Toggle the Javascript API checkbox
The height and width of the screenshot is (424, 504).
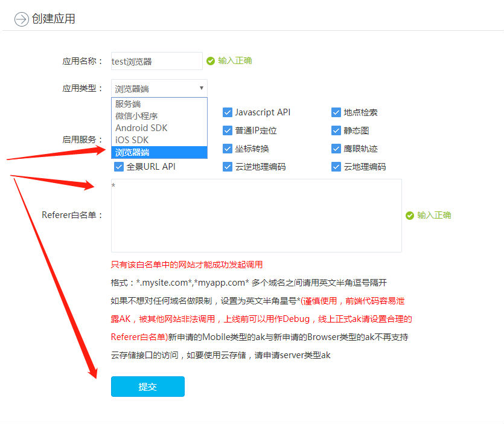pos(228,112)
